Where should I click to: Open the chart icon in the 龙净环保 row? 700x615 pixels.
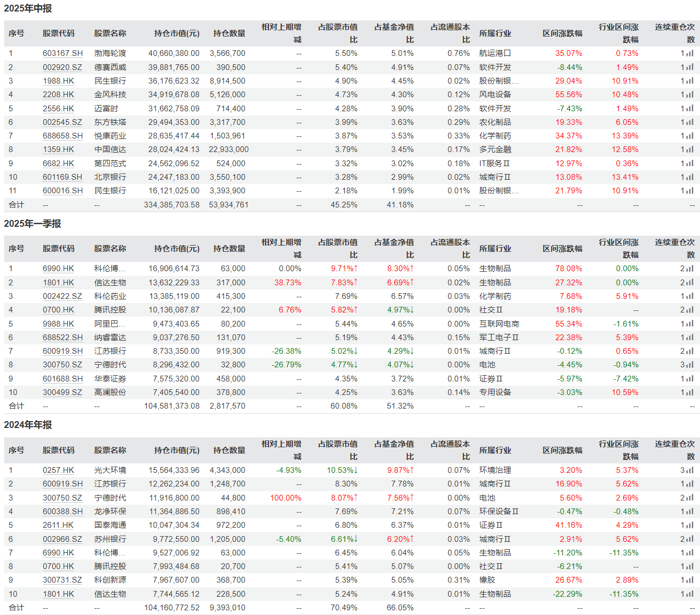[690, 512]
